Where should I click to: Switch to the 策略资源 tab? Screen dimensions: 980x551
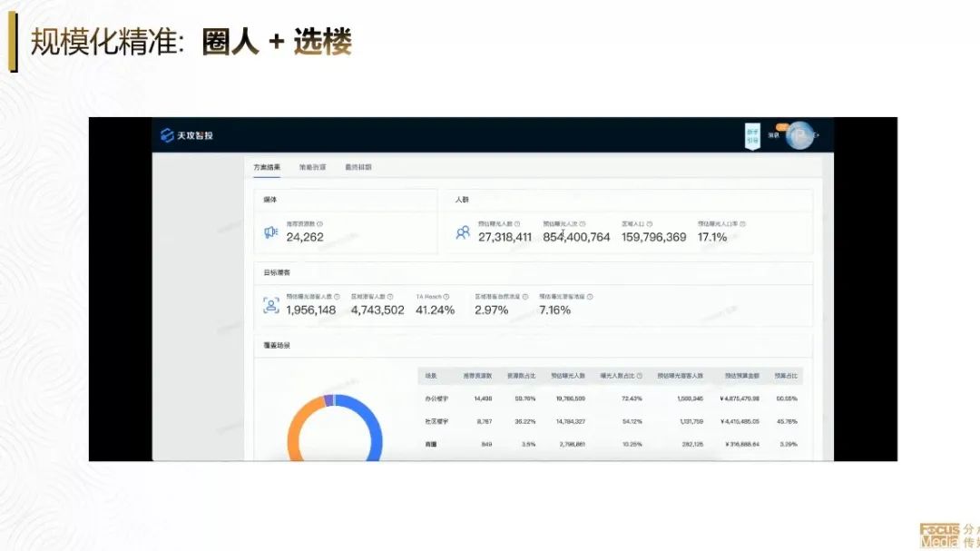[x=312, y=167]
